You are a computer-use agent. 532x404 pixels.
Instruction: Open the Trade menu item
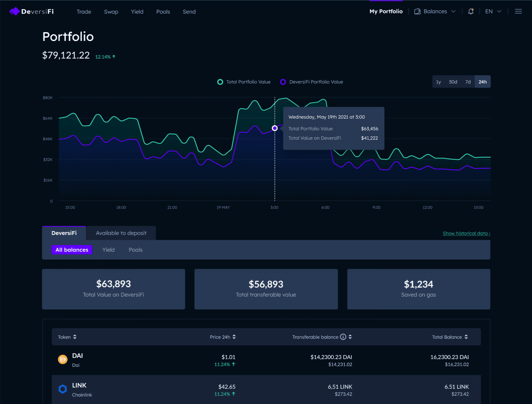[x=84, y=12]
